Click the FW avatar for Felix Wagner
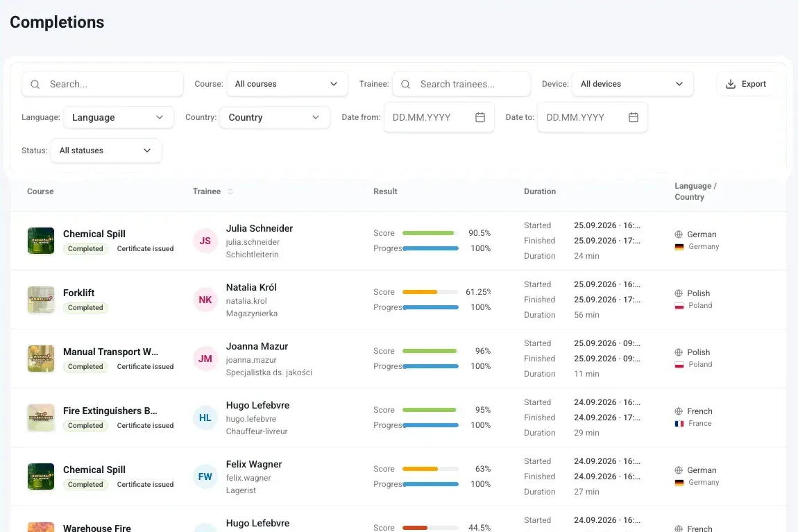798x532 pixels. click(x=205, y=477)
